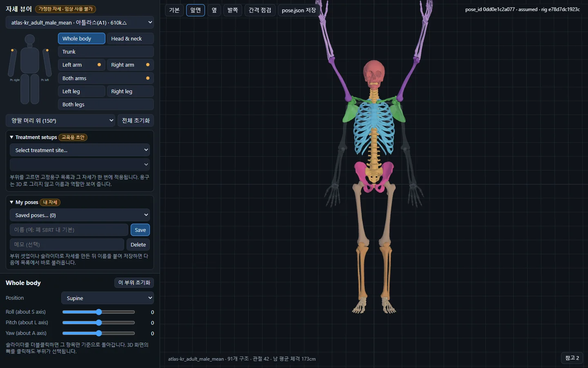588x368 pixels.
Task: Choose the Trunk region button
Action: 106,52
